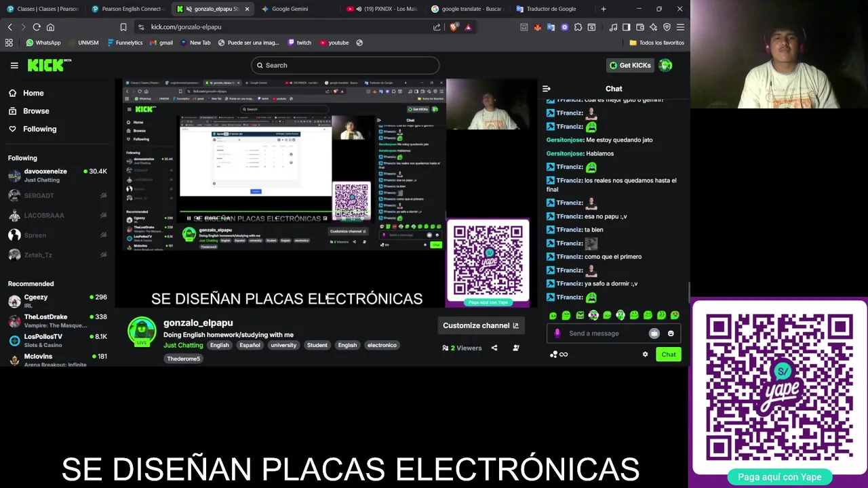
Task: Go to Home in sidebar
Action: [x=27, y=93]
